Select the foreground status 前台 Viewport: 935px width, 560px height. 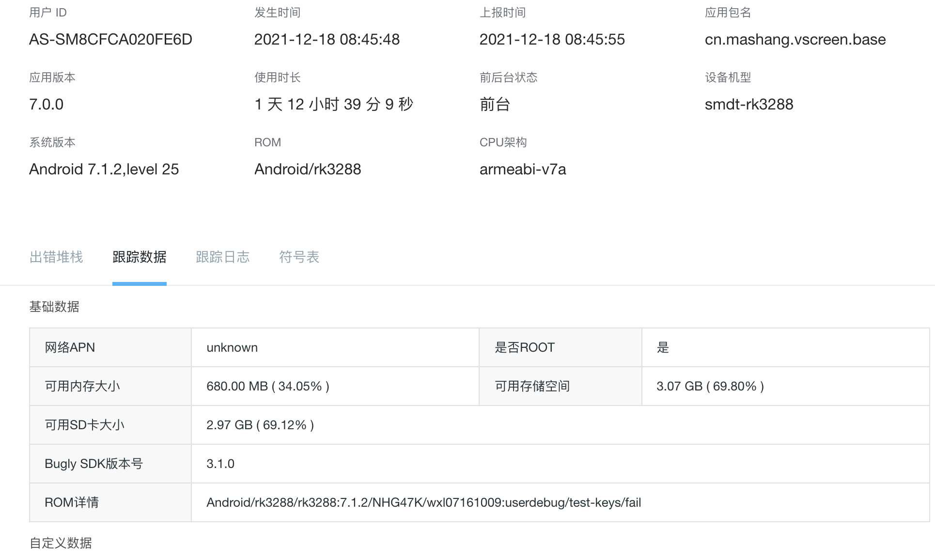(x=495, y=104)
